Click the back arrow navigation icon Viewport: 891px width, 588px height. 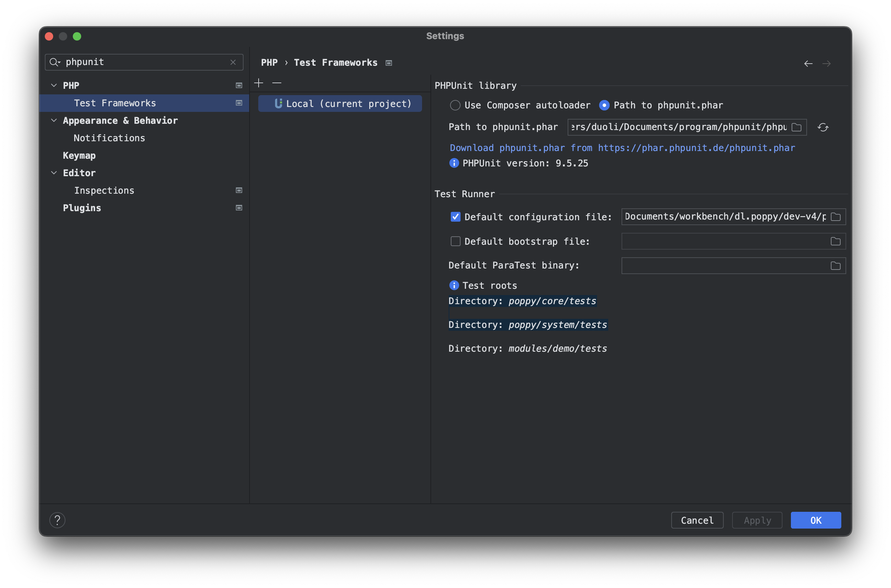coord(808,64)
